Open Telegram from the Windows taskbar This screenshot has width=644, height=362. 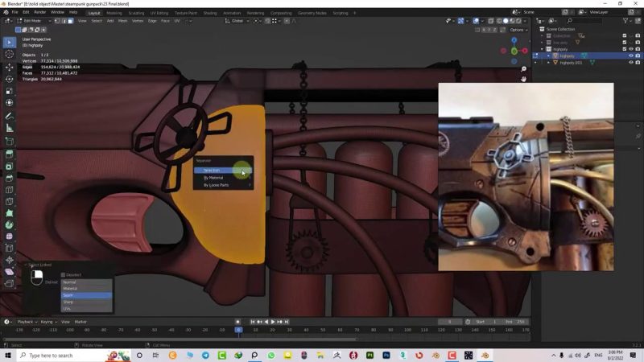pyautogui.click(x=205, y=355)
